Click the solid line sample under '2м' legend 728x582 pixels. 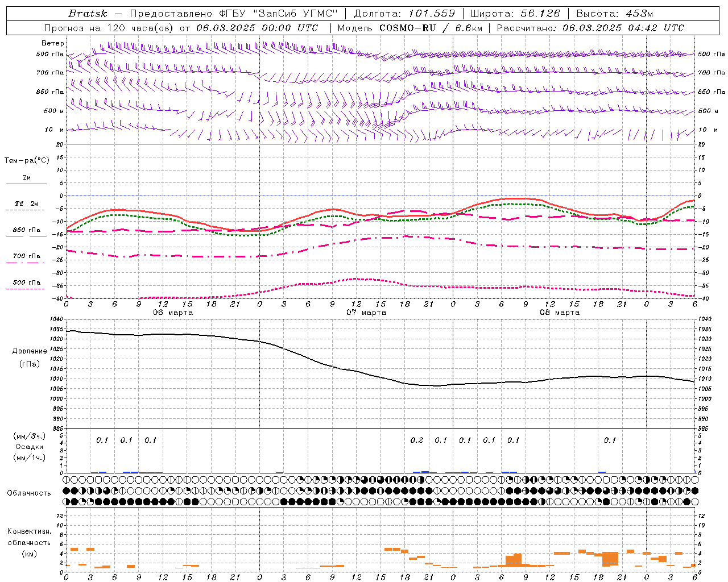[x=26, y=184]
